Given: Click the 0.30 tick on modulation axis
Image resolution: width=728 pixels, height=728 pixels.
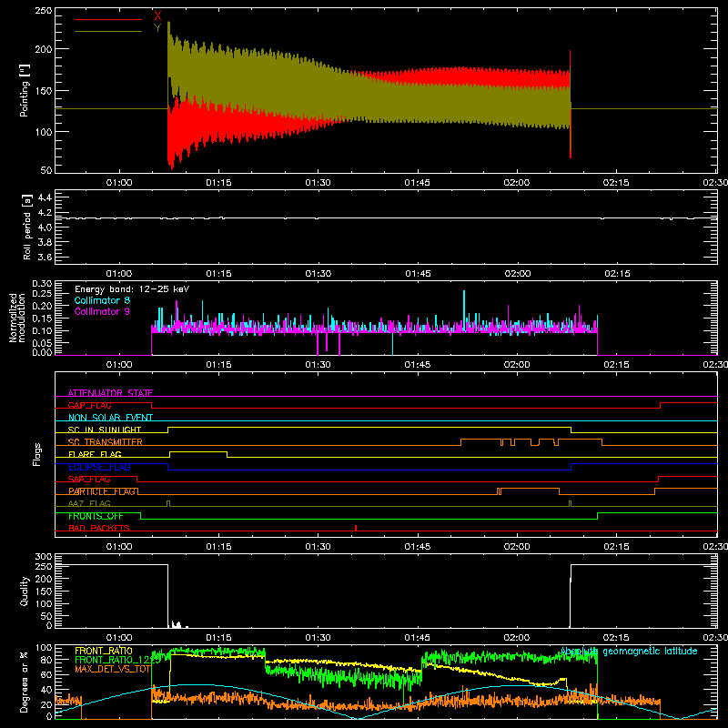Looking at the screenshot, I should (42, 283).
